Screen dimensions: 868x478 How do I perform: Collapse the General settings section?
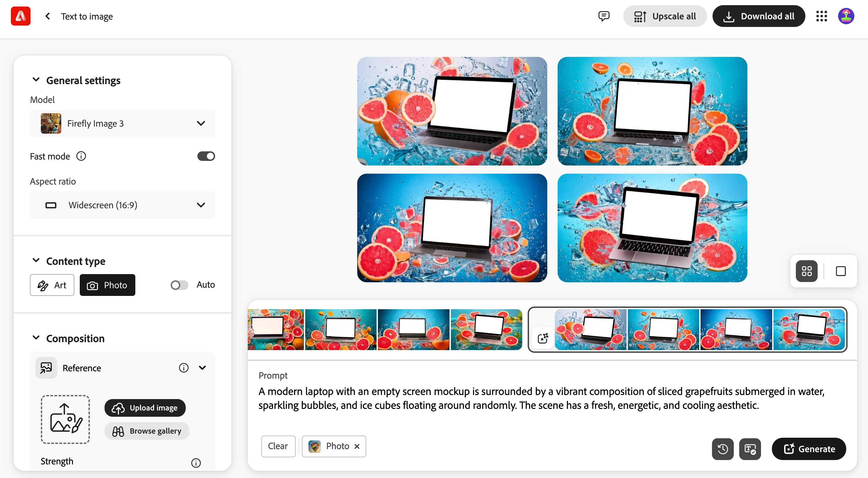point(36,80)
